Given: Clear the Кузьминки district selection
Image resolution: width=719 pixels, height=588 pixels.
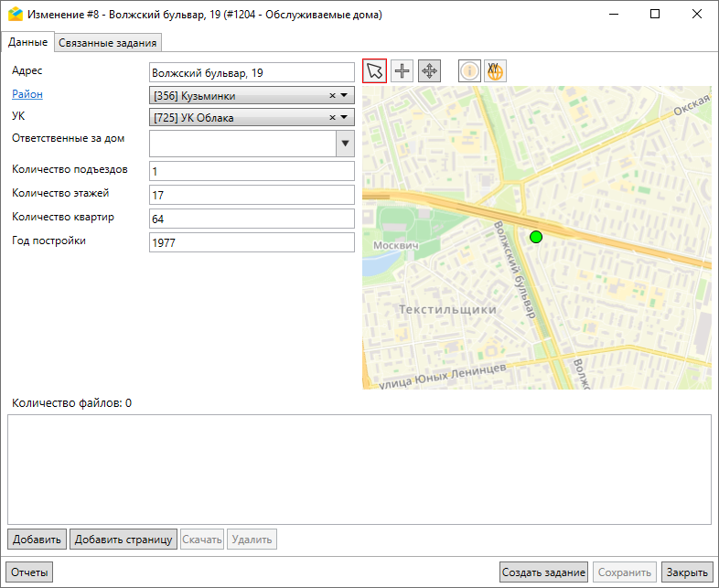Looking at the screenshot, I should click(x=333, y=95).
